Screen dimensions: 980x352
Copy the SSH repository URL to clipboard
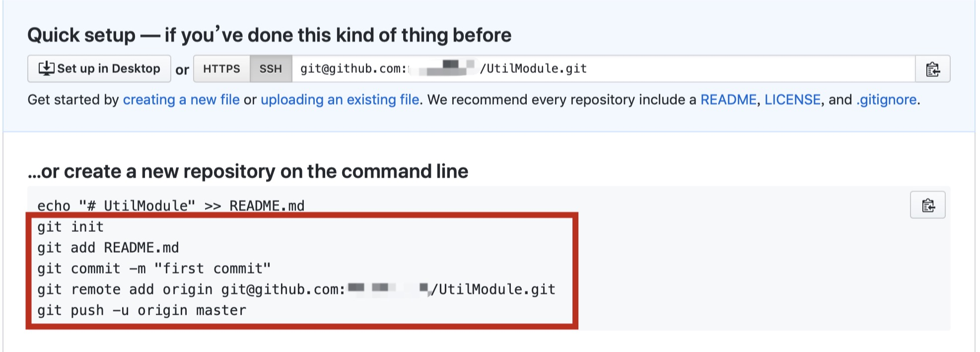[x=933, y=69]
